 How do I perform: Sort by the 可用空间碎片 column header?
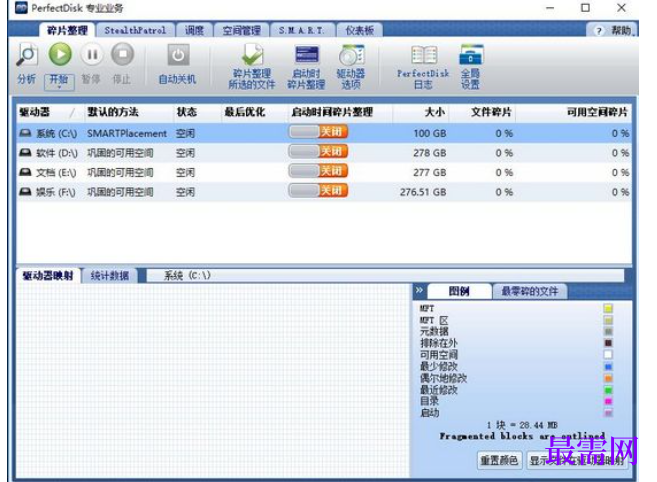(x=574, y=112)
